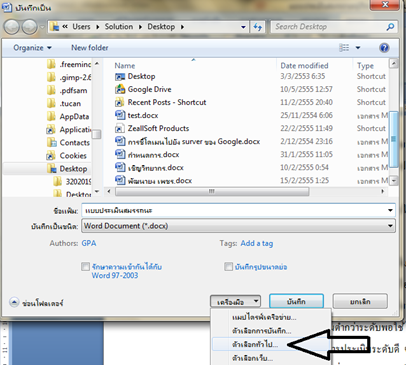Click the Back navigation arrow button
Screen dimensions: 406x365
pos(11,27)
